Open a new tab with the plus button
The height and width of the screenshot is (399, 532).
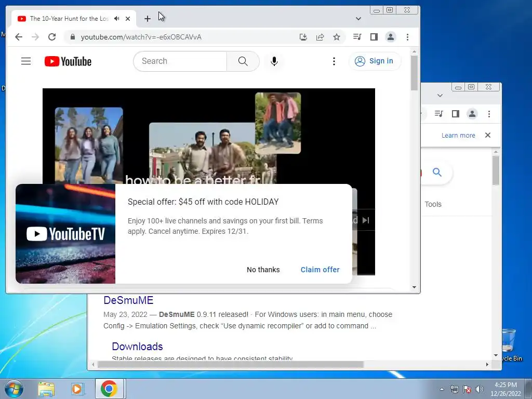147,19
